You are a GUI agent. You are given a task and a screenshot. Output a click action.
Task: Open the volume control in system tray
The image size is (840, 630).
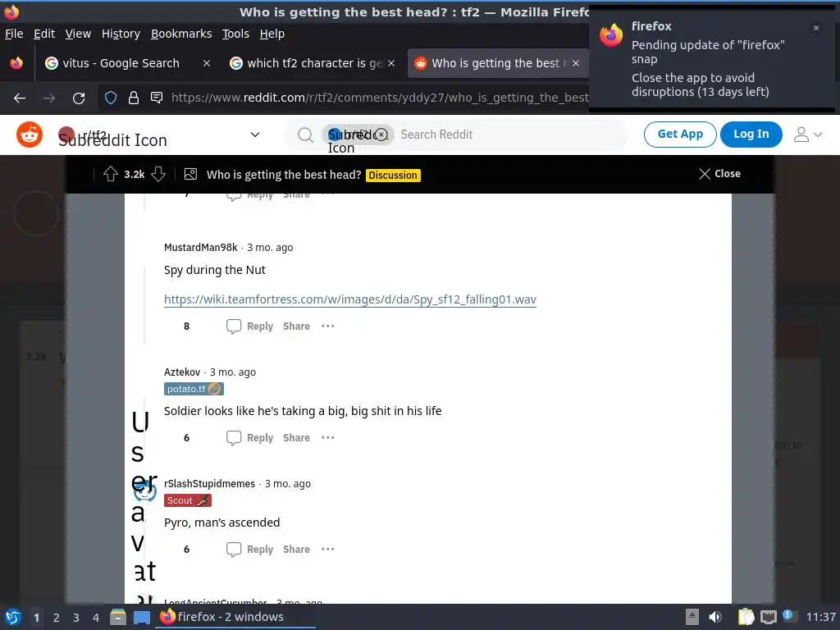click(715, 617)
